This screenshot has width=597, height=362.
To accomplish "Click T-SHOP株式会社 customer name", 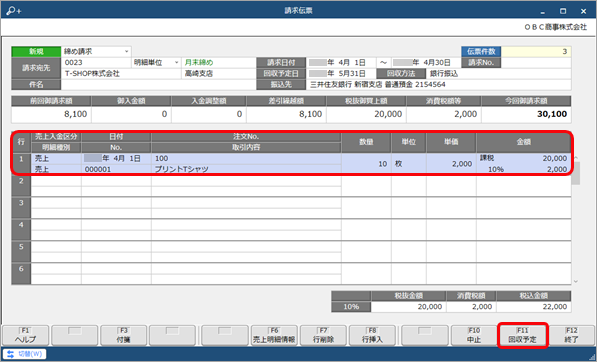I will pos(92,73).
